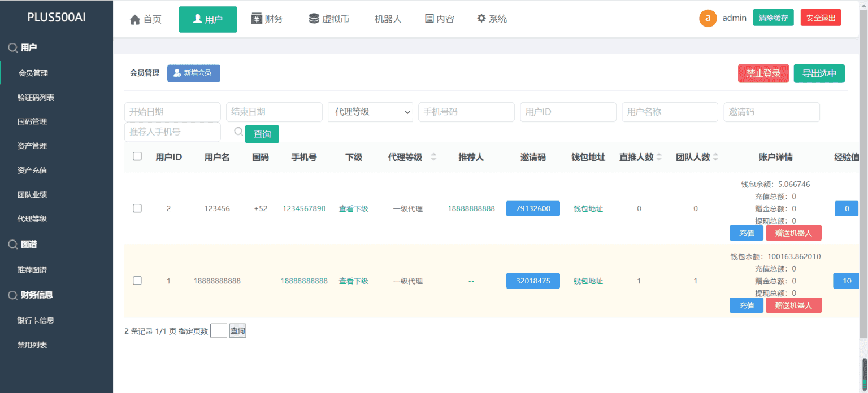This screenshot has width=868, height=393.
Task: Click 赠送机器人 for user 18888888888
Action: tap(793, 305)
